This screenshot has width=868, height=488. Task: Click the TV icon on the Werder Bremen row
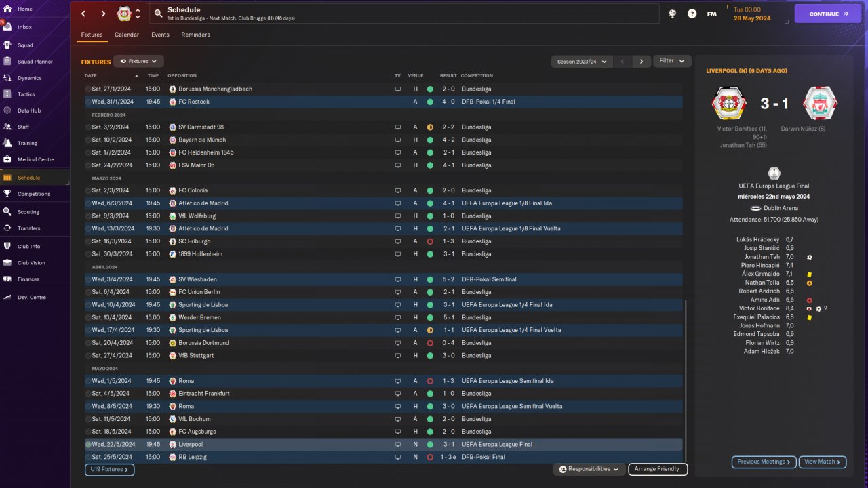coord(398,317)
